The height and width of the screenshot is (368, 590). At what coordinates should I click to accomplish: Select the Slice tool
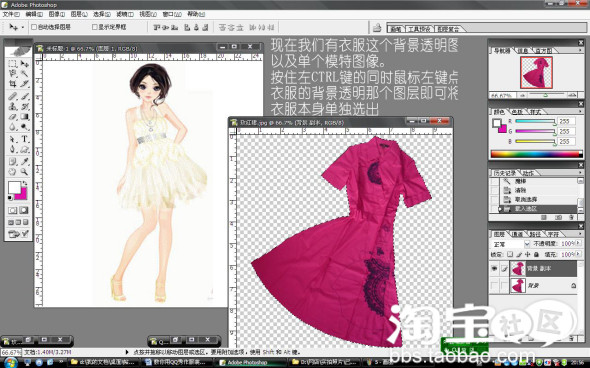click(x=24, y=83)
